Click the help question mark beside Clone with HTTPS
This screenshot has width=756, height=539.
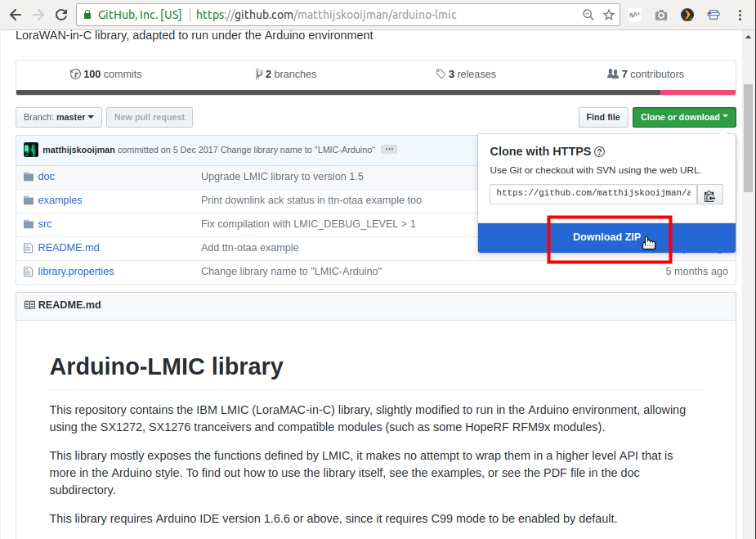coord(599,152)
